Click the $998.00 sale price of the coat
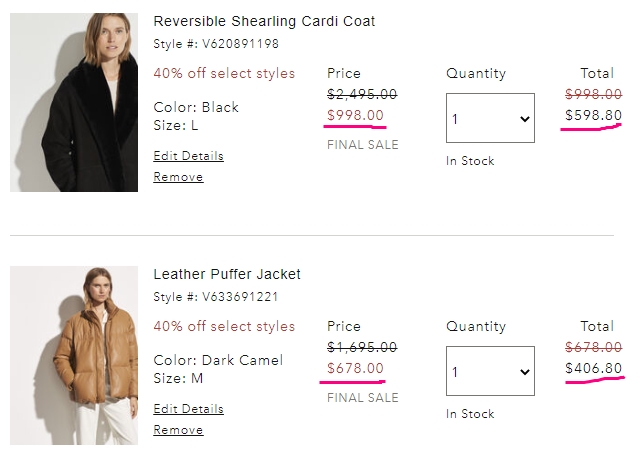 coord(355,115)
